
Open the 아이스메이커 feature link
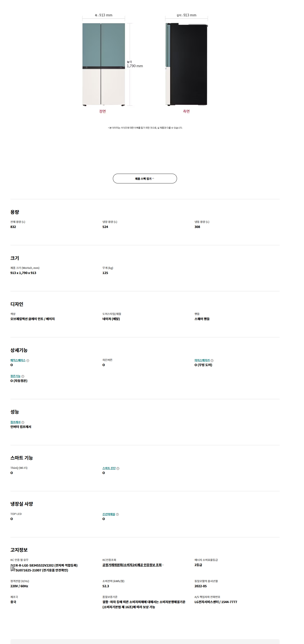pos(202,360)
